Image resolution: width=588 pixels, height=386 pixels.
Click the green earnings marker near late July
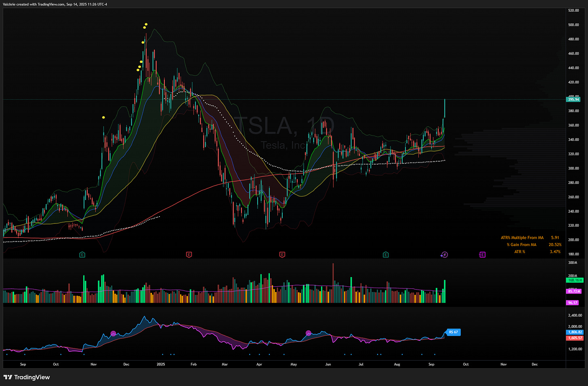pyautogui.click(x=386, y=255)
